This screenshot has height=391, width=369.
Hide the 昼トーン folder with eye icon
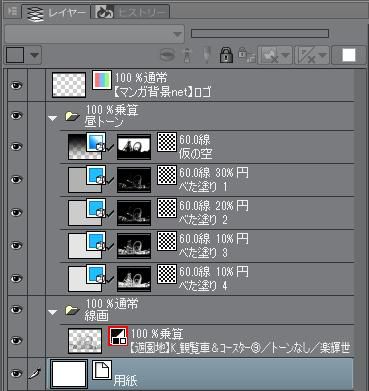tap(16, 116)
